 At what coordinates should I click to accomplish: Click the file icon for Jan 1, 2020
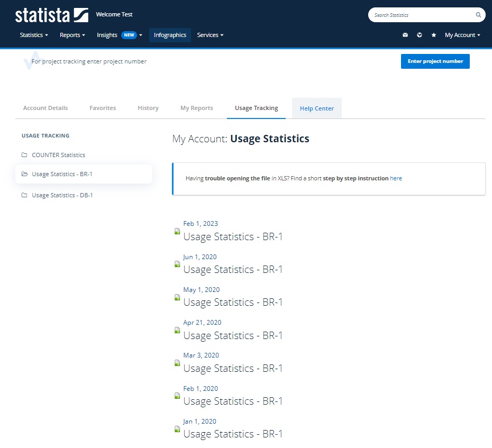(177, 429)
